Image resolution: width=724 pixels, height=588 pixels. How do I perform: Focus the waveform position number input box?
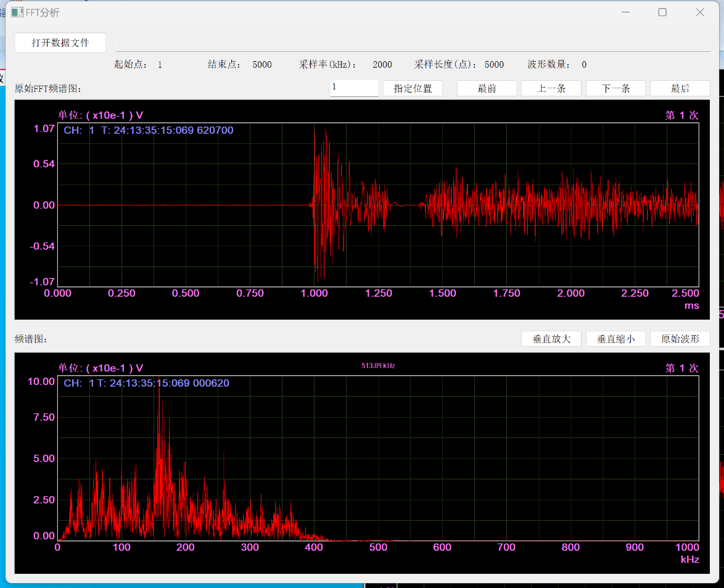click(354, 88)
